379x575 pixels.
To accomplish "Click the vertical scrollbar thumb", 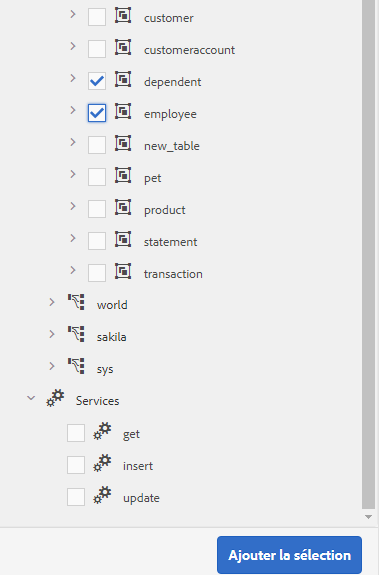I will coord(368,253).
